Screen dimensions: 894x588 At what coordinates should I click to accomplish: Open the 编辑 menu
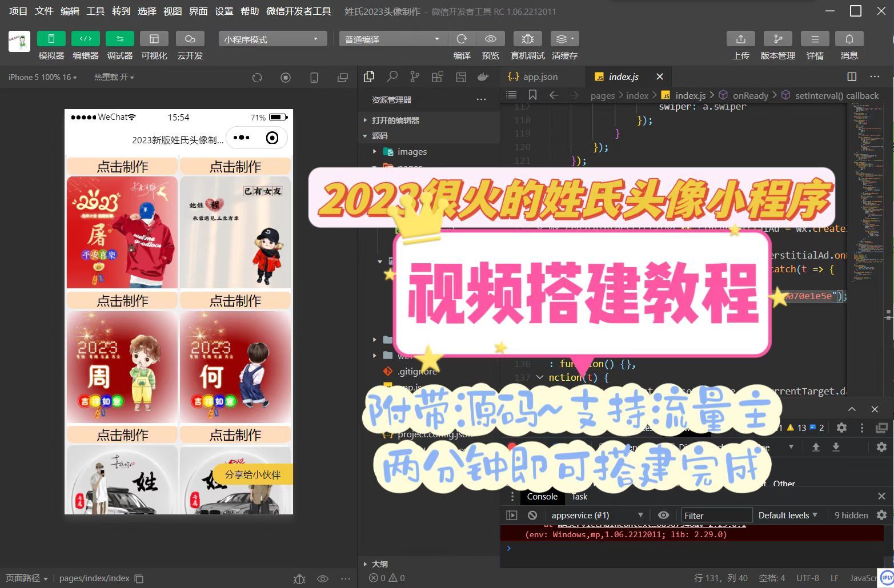(x=70, y=11)
